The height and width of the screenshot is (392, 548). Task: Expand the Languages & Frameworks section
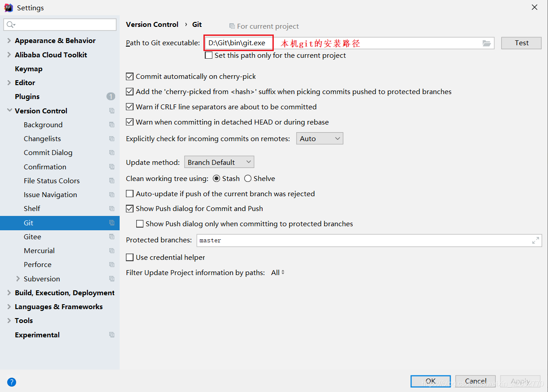tap(9, 307)
